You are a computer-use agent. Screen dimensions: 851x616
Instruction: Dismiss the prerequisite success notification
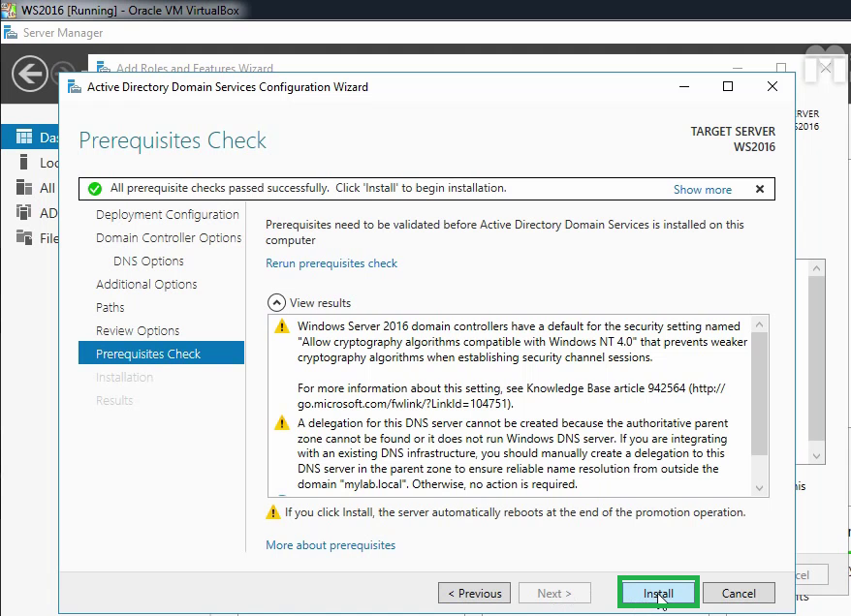[x=760, y=189]
